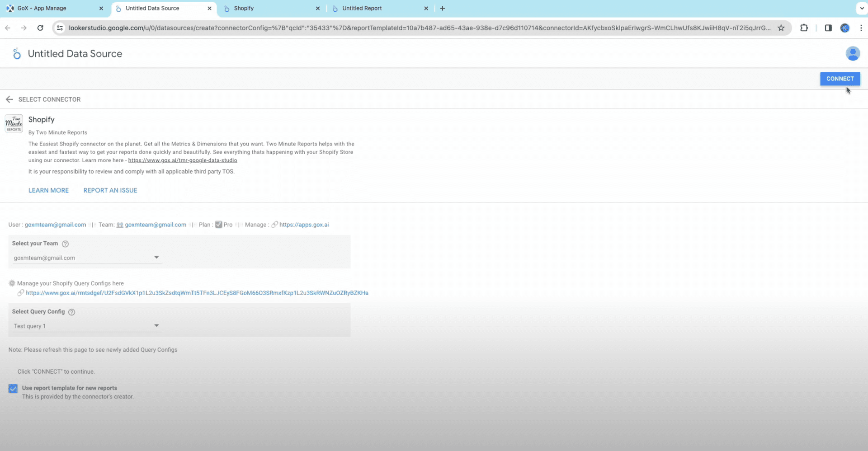Switch to the Untitled Report tab
Viewport: 868px width, 451px height.
coord(379,8)
